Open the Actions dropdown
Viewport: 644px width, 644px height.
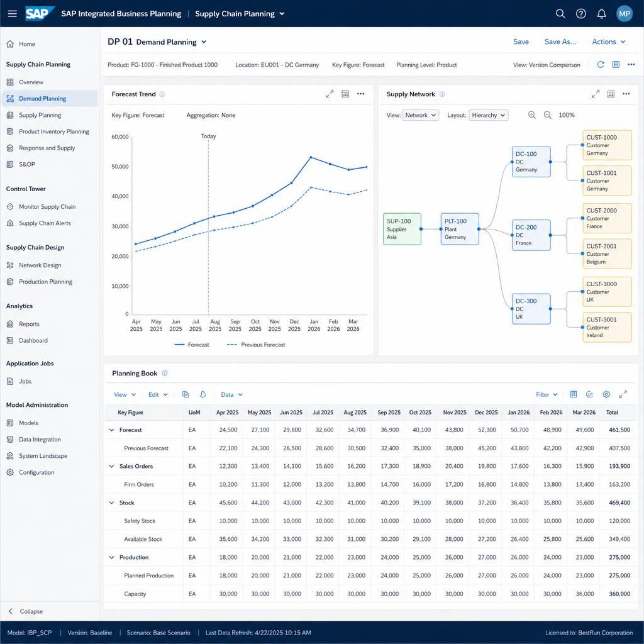[x=609, y=42]
